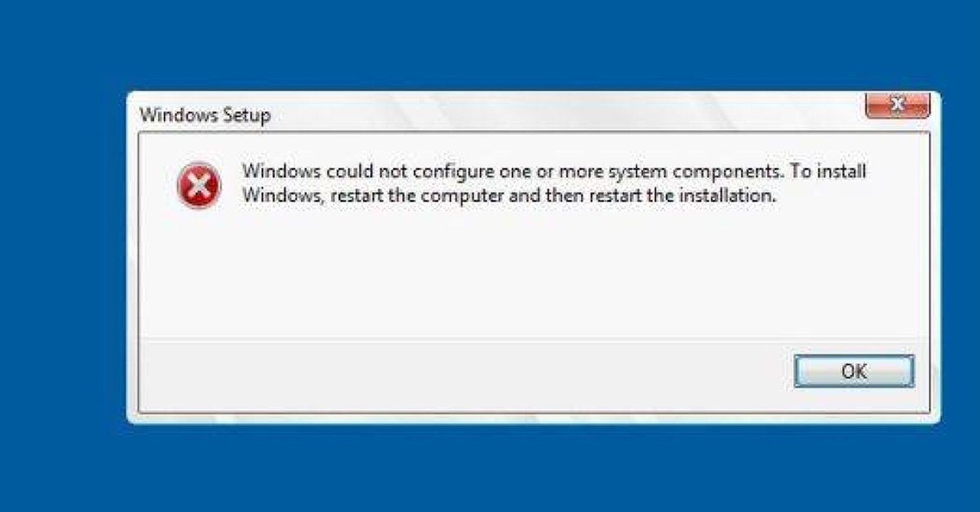980x512 pixels.
Task: Acknowledge the error by clicking OK
Action: pos(854,370)
